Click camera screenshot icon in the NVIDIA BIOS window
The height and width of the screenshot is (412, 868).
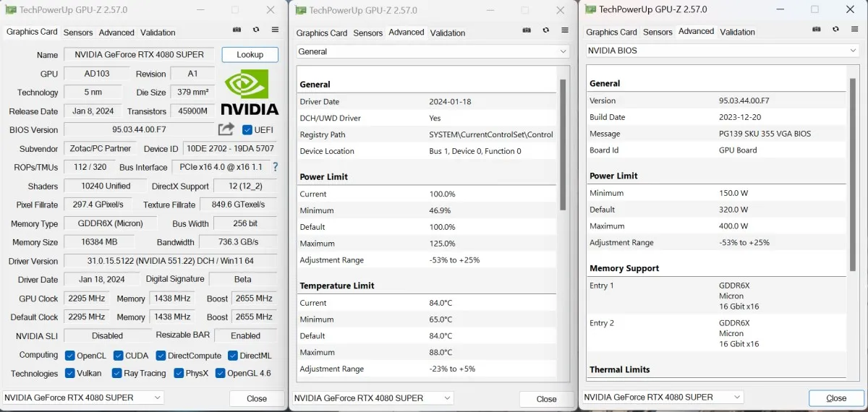(x=816, y=30)
